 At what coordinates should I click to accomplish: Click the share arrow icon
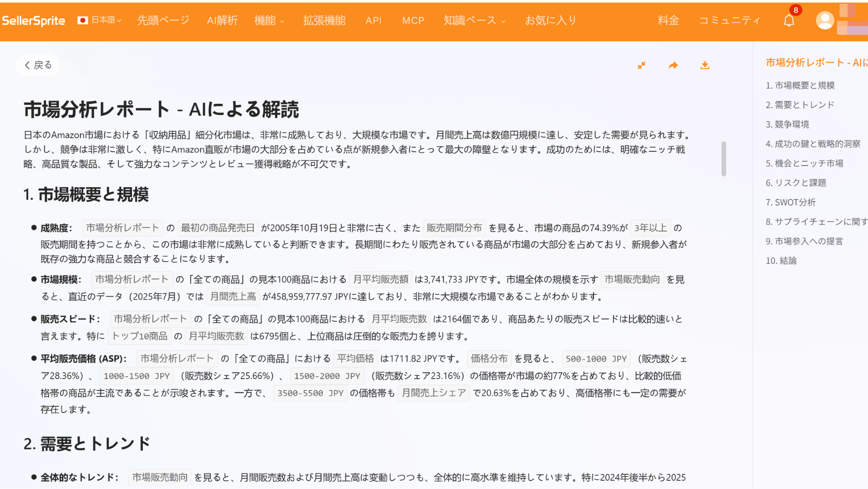coord(673,65)
